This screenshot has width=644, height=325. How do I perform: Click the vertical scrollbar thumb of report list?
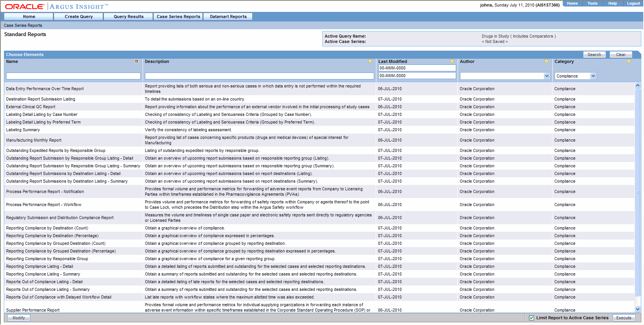tap(638, 192)
